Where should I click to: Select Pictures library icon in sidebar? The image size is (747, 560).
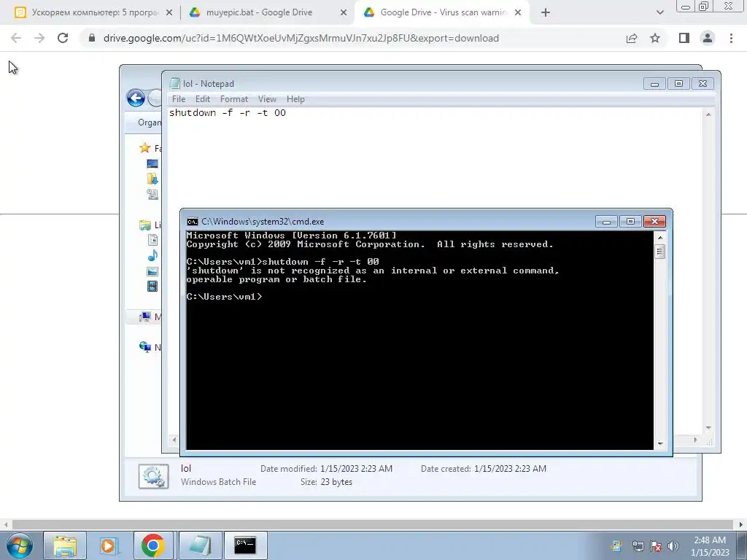[x=152, y=271]
